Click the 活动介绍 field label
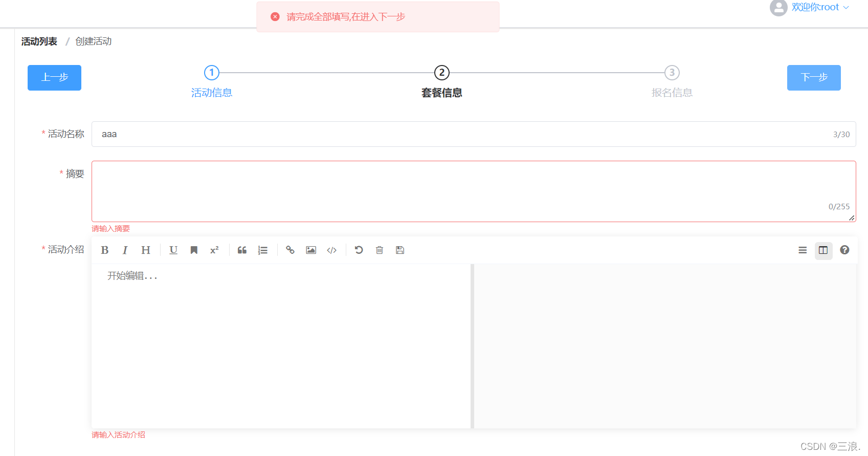The height and width of the screenshot is (456, 868). pos(66,249)
